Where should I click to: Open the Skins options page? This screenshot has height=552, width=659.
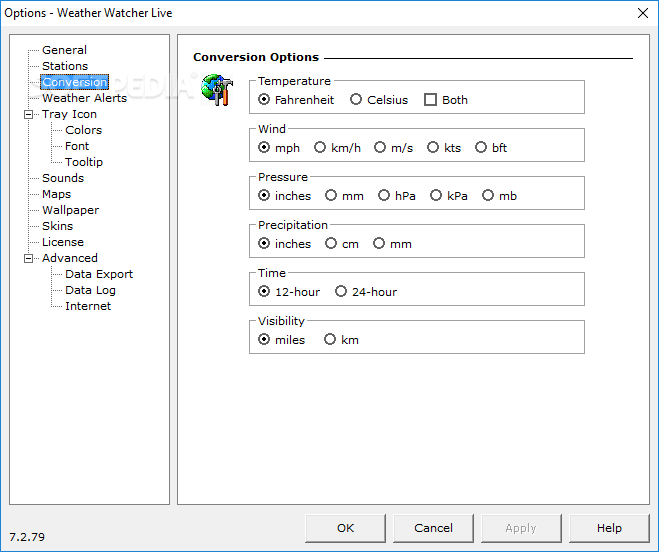[58, 226]
